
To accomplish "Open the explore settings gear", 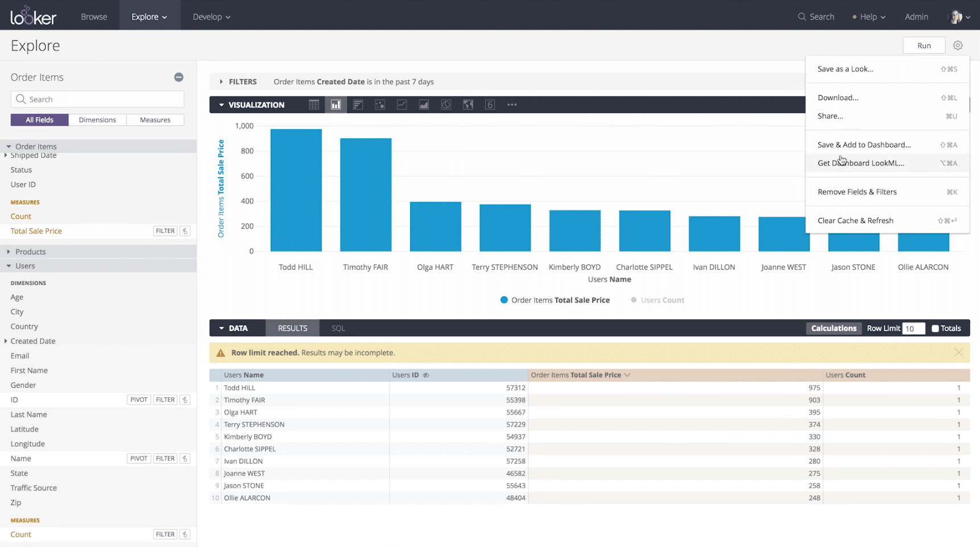I will tap(958, 46).
